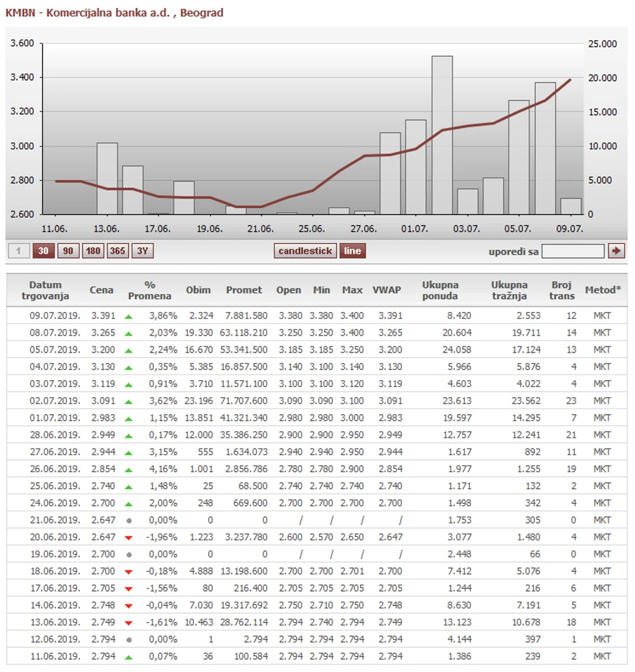Click turnover 1.634.073 in the table
Image resolution: width=635 pixels, height=672 pixels.
pos(247,452)
